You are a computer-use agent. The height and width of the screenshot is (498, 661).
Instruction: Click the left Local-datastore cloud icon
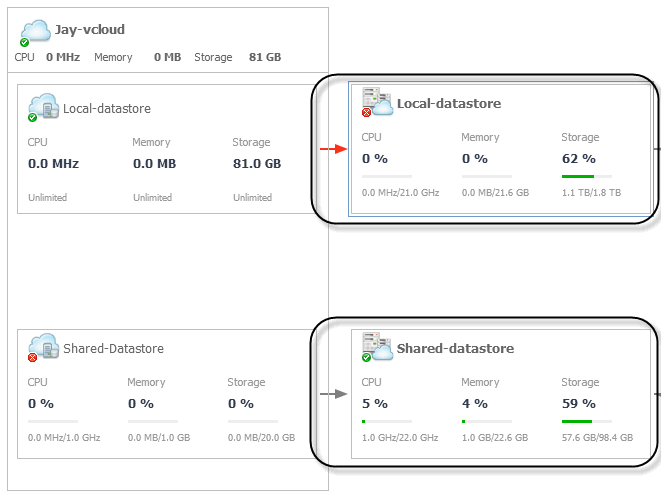pyautogui.click(x=44, y=107)
